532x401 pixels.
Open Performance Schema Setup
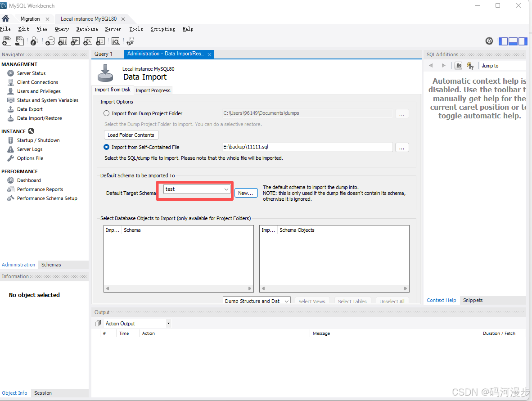[x=47, y=198]
